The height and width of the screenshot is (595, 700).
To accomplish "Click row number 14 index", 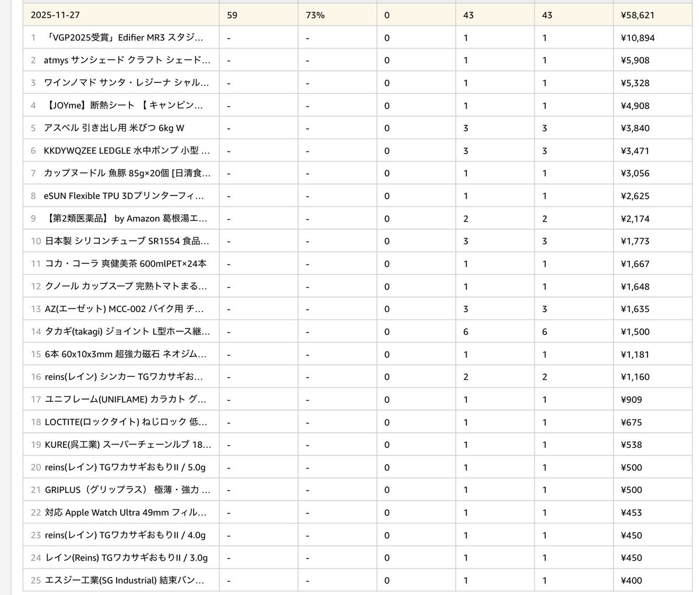I will (x=36, y=332).
